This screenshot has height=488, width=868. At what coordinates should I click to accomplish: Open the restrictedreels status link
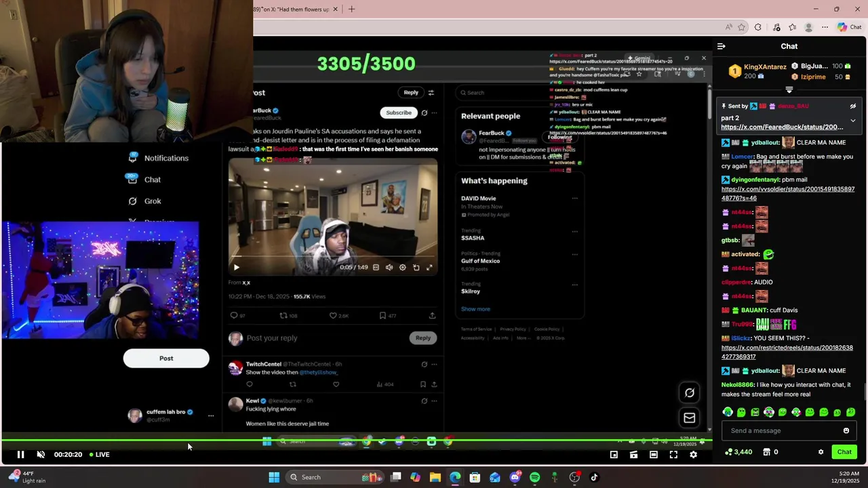(787, 352)
